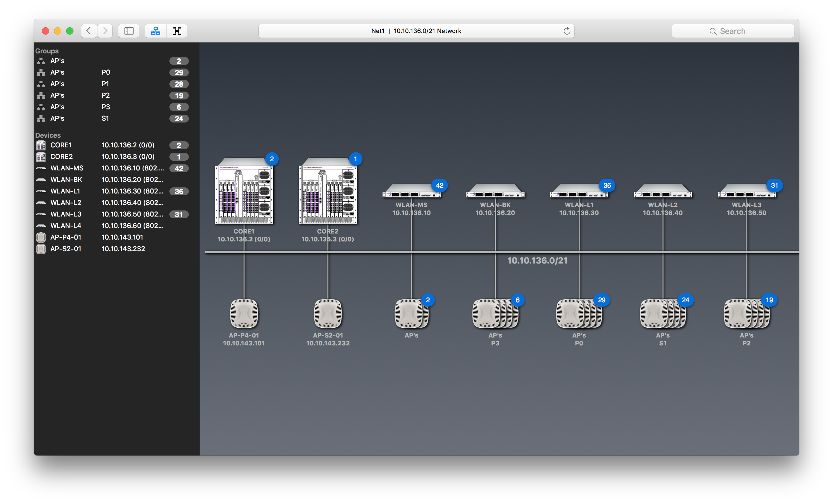
Task: Expand the AP's P1 group in sidebar
Action: click(x=57, y=84)
